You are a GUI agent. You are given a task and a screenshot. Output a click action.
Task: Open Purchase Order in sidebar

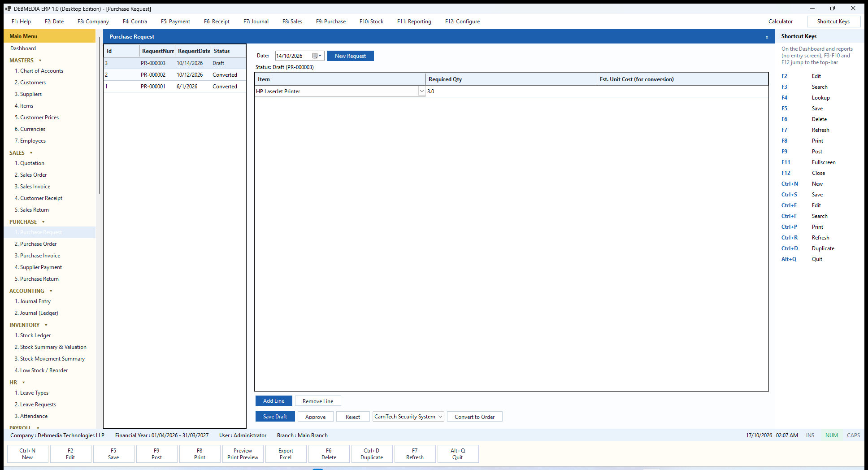(x=38, y=244)
